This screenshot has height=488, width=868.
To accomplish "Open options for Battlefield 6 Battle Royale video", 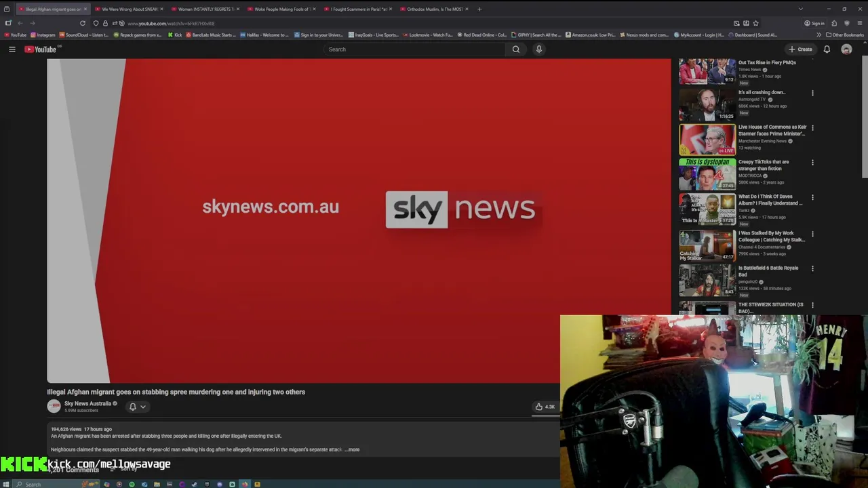I will click(x=812, y=268).
